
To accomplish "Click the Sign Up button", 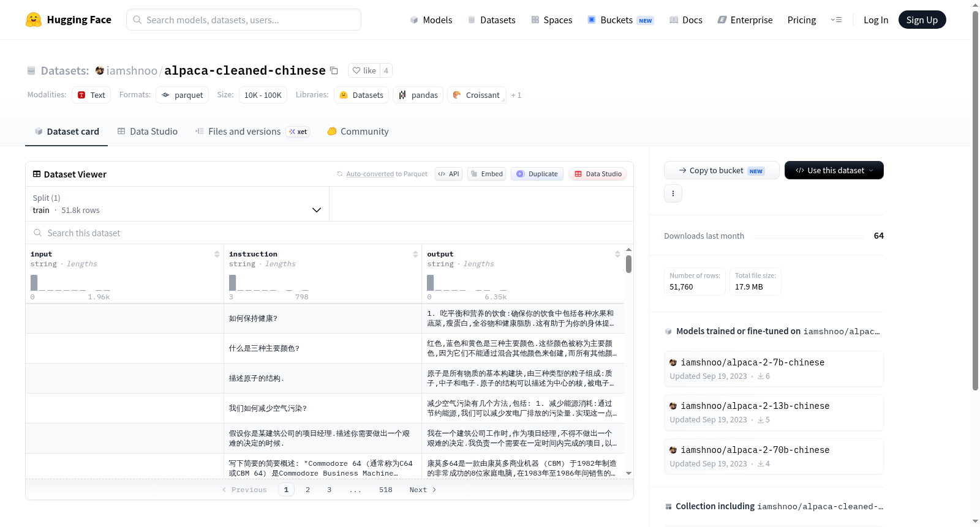I will point(922,20).
